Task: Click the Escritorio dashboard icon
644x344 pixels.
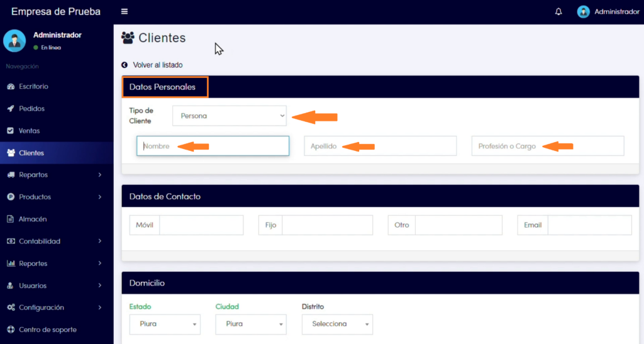Action: 11,87
